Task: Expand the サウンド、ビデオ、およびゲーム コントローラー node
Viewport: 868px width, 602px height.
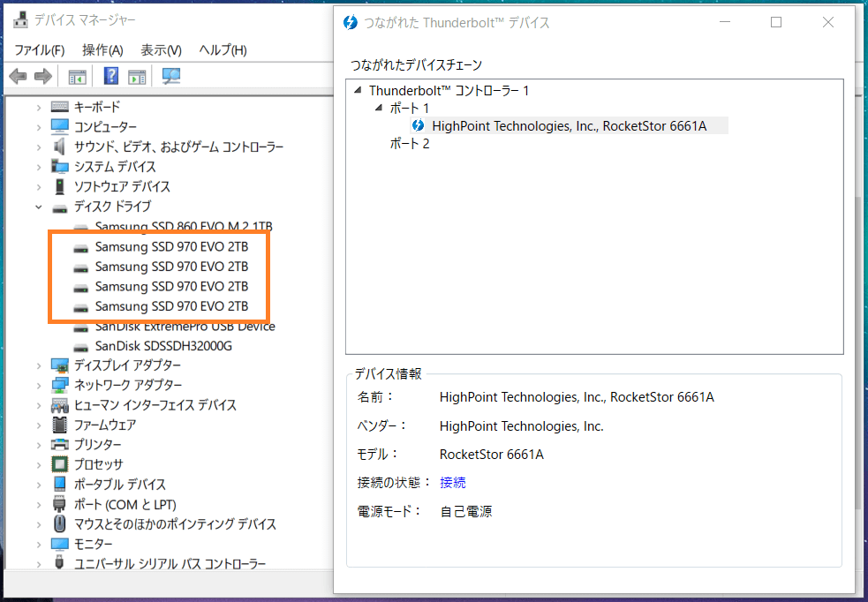Action: click(39, 147)
